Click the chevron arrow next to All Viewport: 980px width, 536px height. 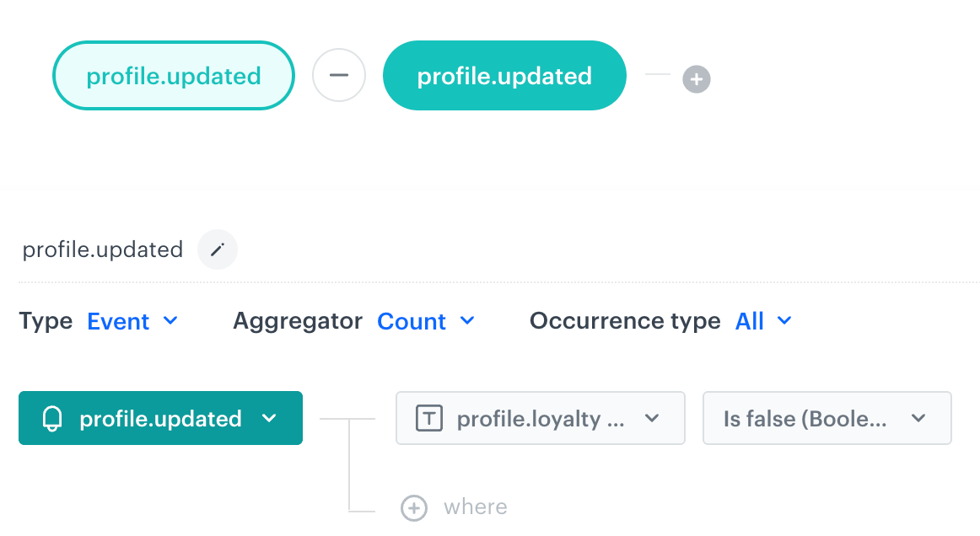784,321
